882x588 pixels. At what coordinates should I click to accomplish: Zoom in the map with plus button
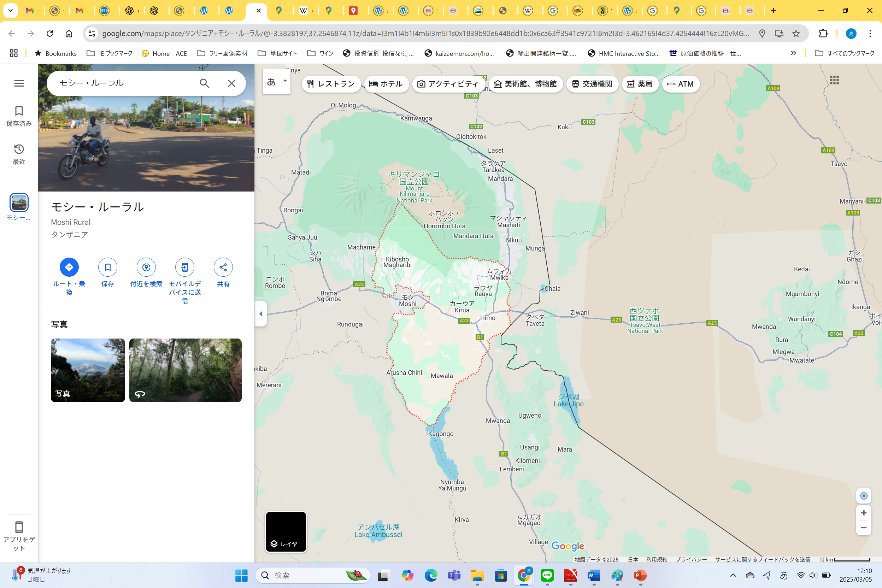[864, 513]
